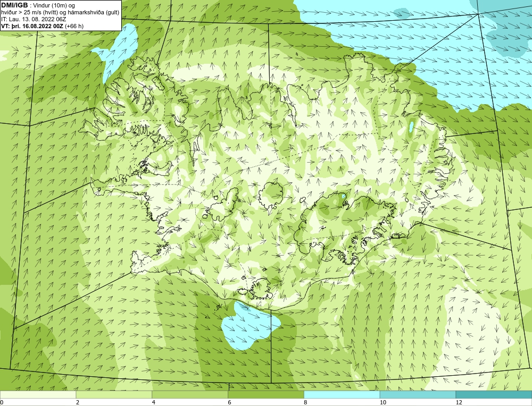The image size is (532, 406).
Task: Click the 2–4 m/s light green swatch
Action: 114,395
